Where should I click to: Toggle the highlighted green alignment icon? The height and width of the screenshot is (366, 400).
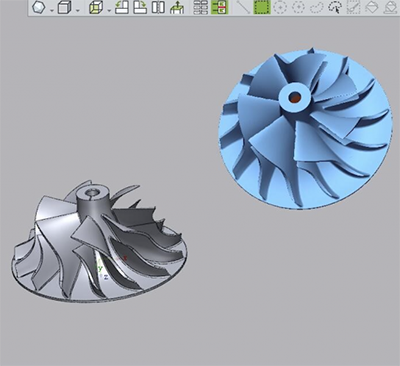[219, 7]
